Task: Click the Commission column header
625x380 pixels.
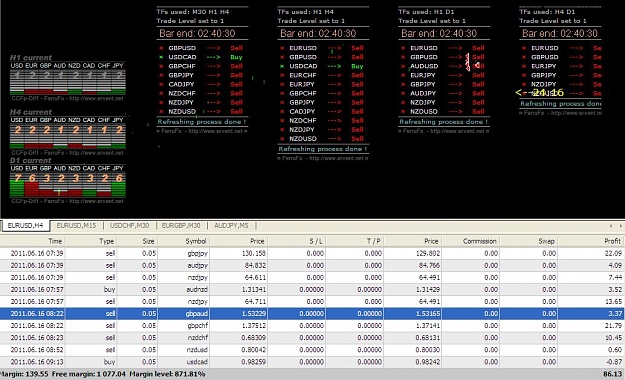Action: (471, 241)
